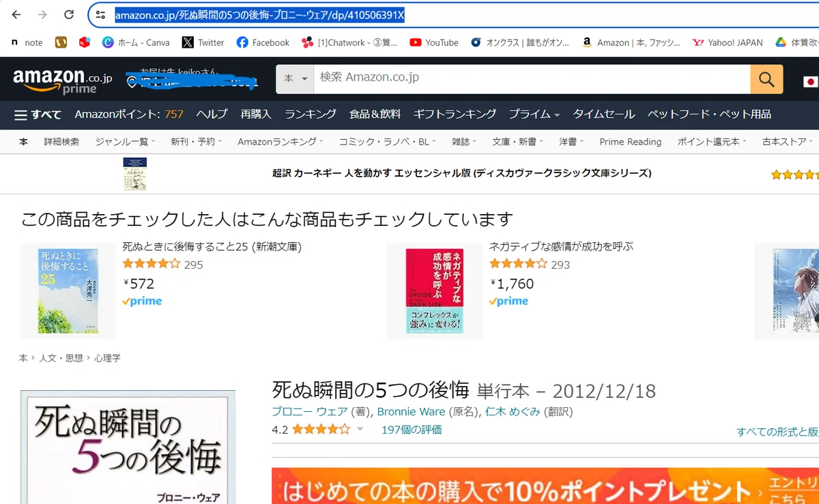
Task: Click the browser forward arrow
Action: (42, 14)
